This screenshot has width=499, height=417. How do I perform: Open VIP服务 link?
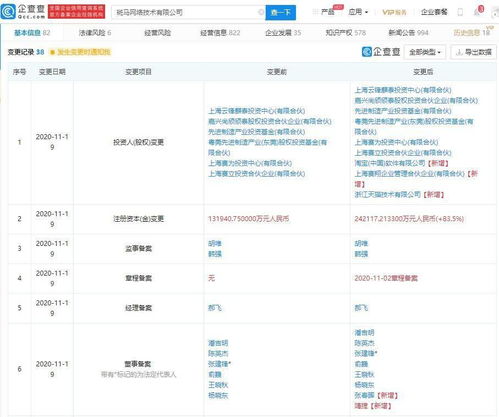click(x=394, y=12)
